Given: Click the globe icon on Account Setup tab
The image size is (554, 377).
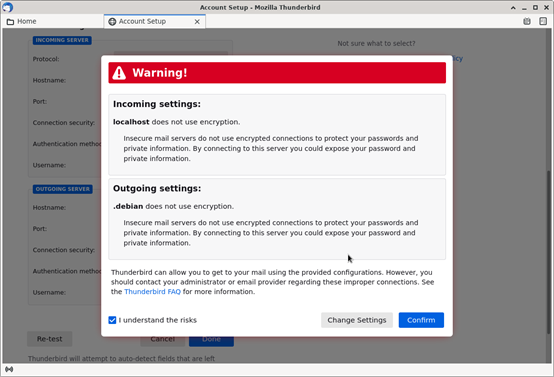Looking at the screenshot, I should [x=112, y=22].
